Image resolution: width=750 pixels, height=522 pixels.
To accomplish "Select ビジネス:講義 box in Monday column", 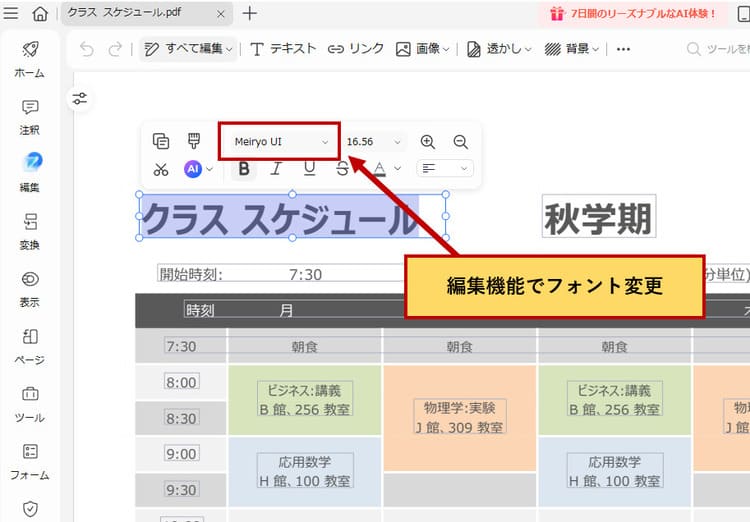I will pos(305,400).
